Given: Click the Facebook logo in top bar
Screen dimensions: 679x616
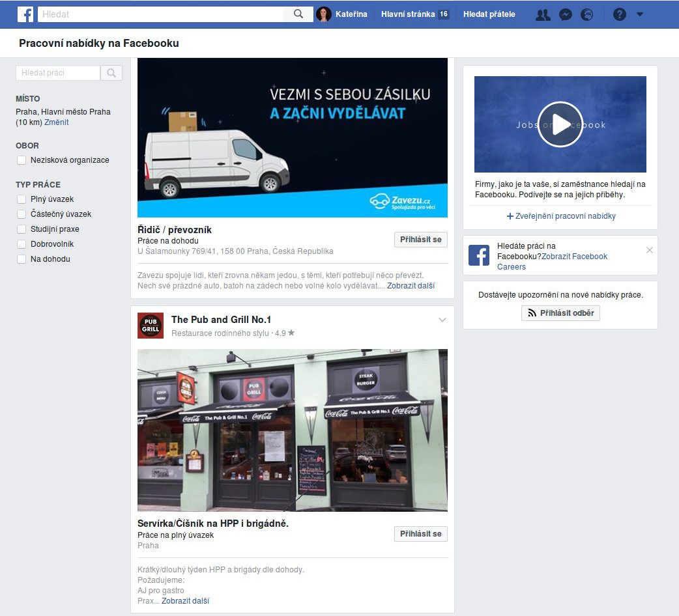Looking at the screenshot, I should click(x=25, y=14).
